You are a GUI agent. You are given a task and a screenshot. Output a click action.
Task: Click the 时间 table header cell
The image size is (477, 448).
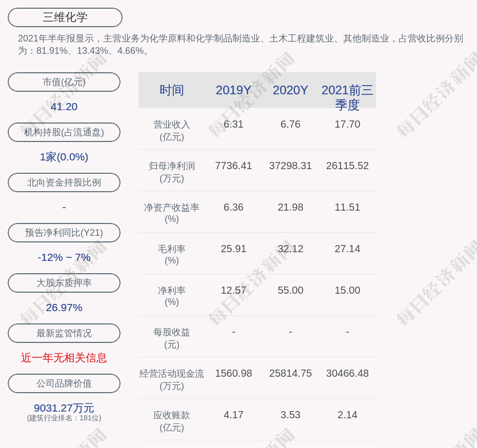pos(172,90)
